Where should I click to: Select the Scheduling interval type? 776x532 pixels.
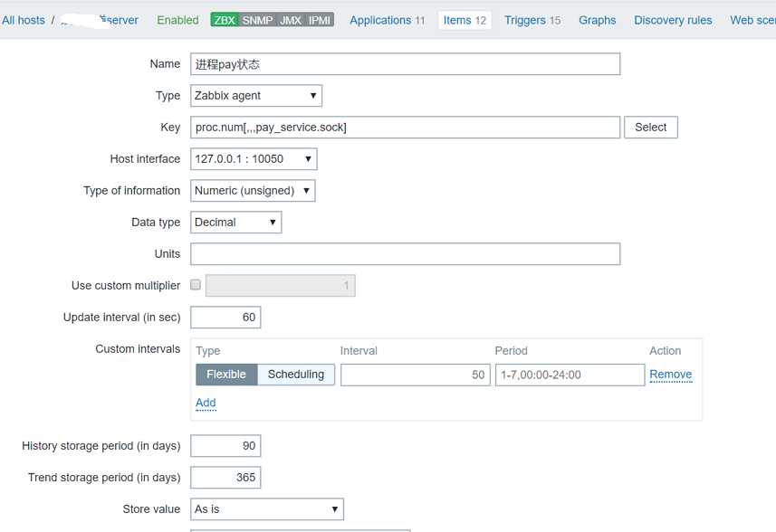coord(296,375)
